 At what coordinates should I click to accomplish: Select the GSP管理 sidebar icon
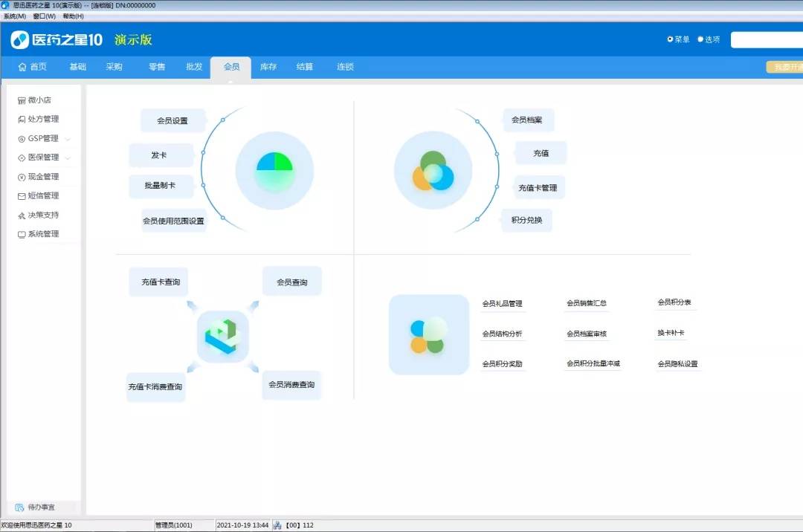click(22, 139)
